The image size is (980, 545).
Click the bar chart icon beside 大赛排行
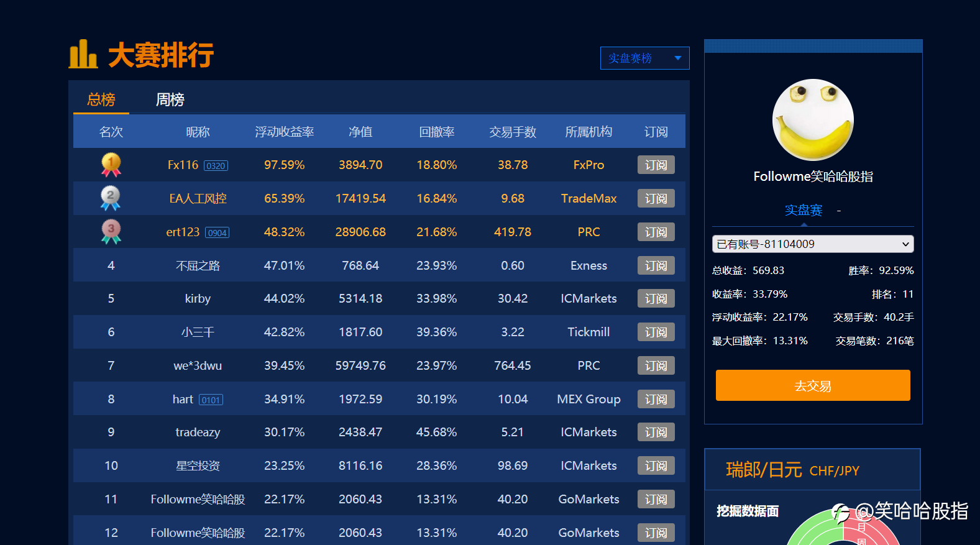click(x=83, y=54)
